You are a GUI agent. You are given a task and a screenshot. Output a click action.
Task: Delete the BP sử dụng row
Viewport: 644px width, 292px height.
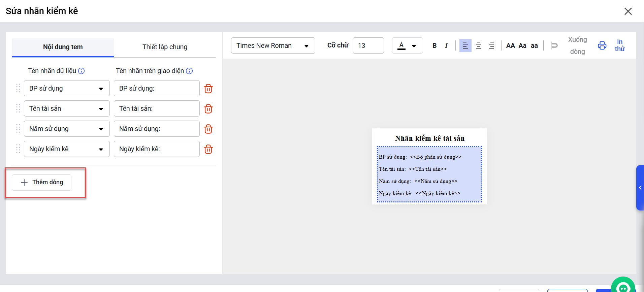(x=208, y=89)
